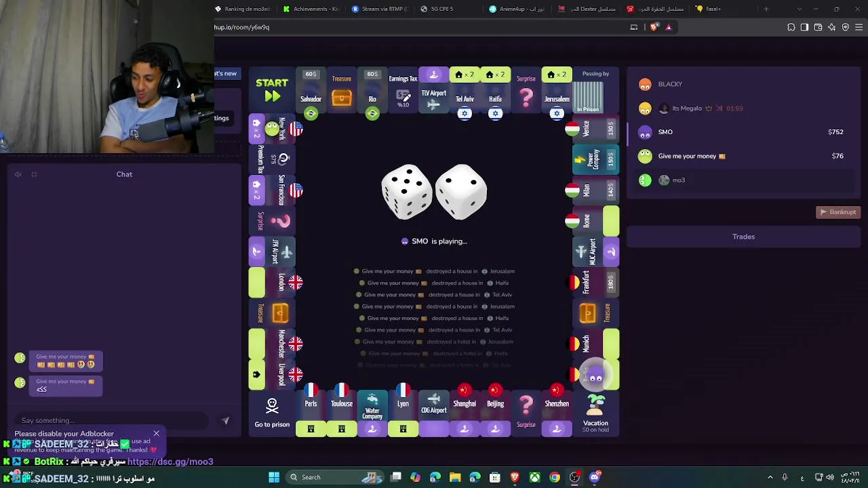Image resolution: width=868 pixels, height=488 pixels.
Task: Click the Bankrupt button
Action: pos(838,212)
